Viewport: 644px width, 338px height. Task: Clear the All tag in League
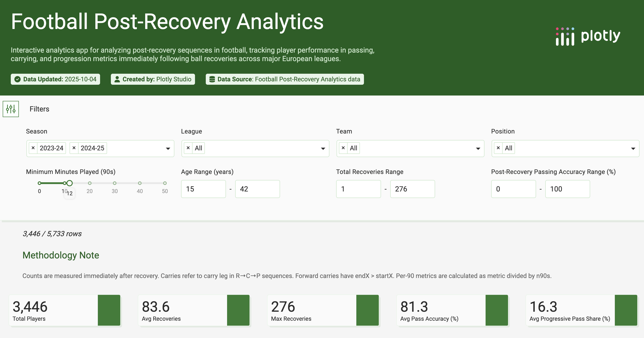(x=188, y=148)
